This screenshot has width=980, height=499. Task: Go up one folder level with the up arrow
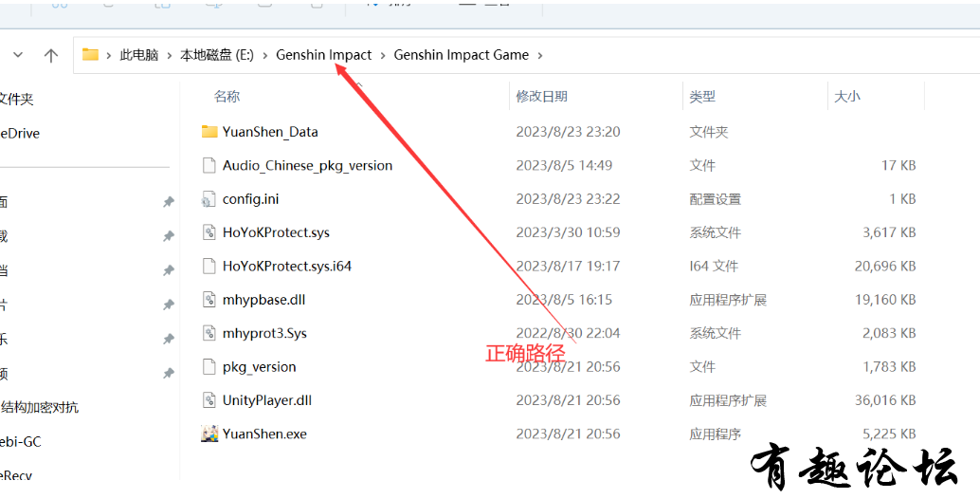pyautogui.click(x=50, y=55)
